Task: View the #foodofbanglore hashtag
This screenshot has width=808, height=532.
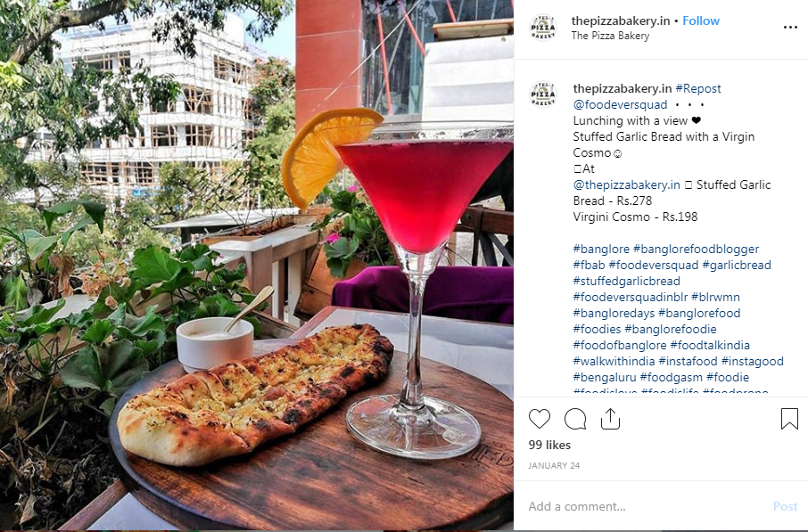Action: [x=620, y=345]
